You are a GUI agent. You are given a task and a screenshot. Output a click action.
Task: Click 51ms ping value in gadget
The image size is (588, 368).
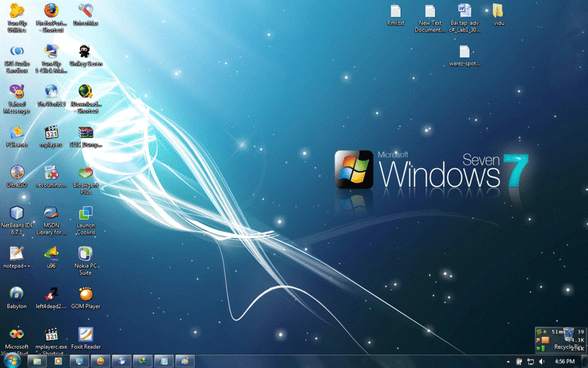[558, 332]
